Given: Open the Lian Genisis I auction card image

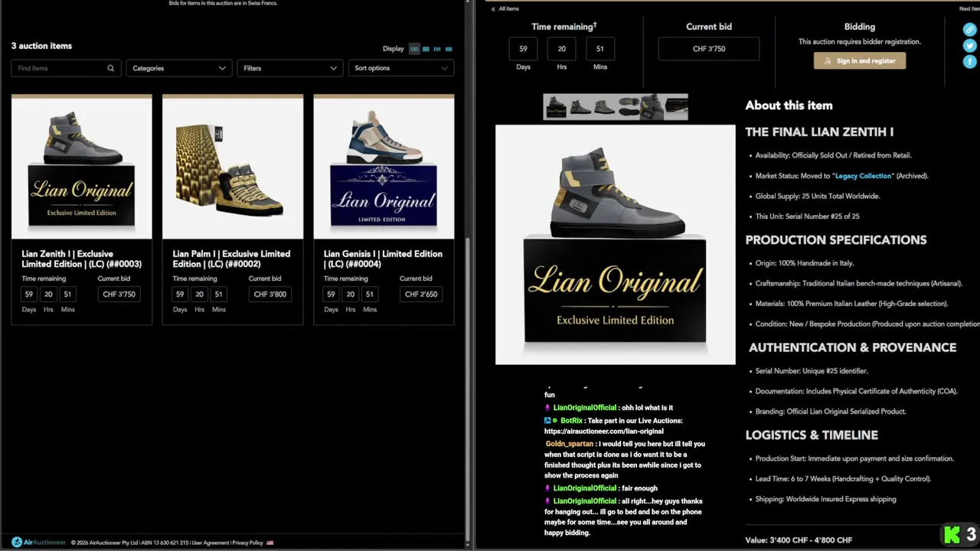Looking at the screenshot, I should click(x=384, y=168).
